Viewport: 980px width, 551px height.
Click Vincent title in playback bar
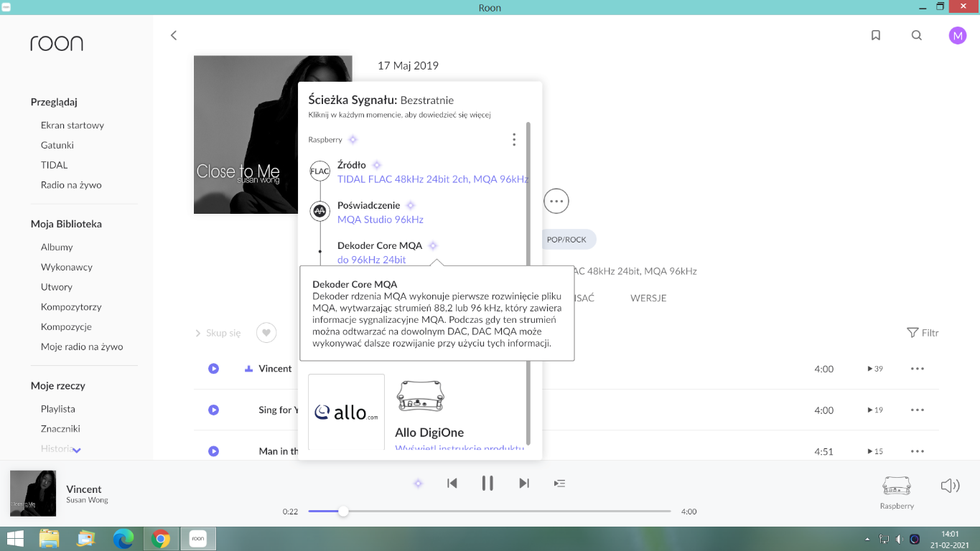click(84, 489)
